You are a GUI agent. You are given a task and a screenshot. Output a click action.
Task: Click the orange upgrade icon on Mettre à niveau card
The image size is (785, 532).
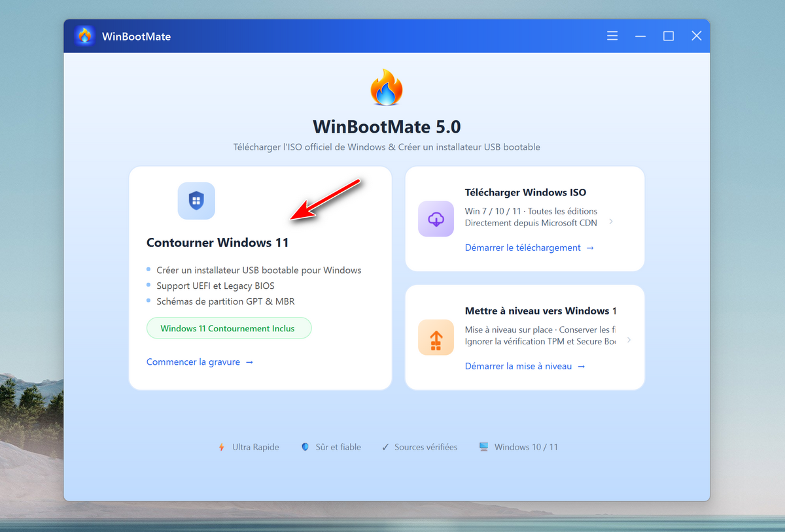(x=436, y=337)
